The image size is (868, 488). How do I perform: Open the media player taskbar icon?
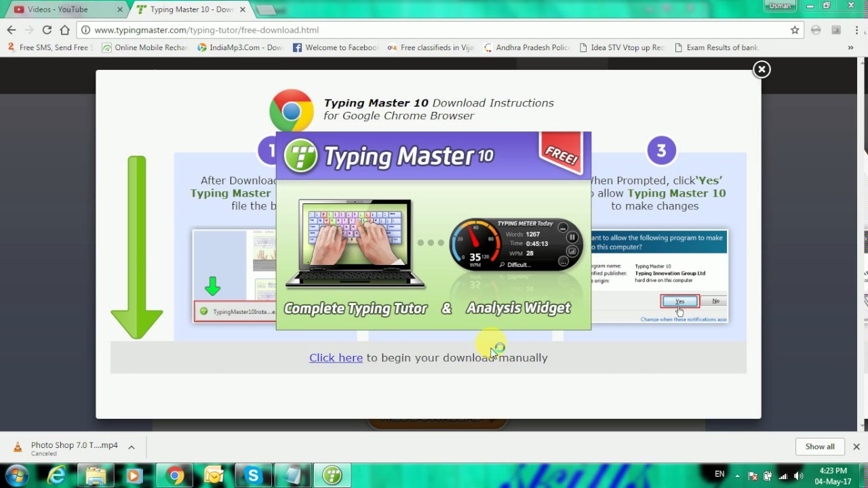click(x=134, y=476)
